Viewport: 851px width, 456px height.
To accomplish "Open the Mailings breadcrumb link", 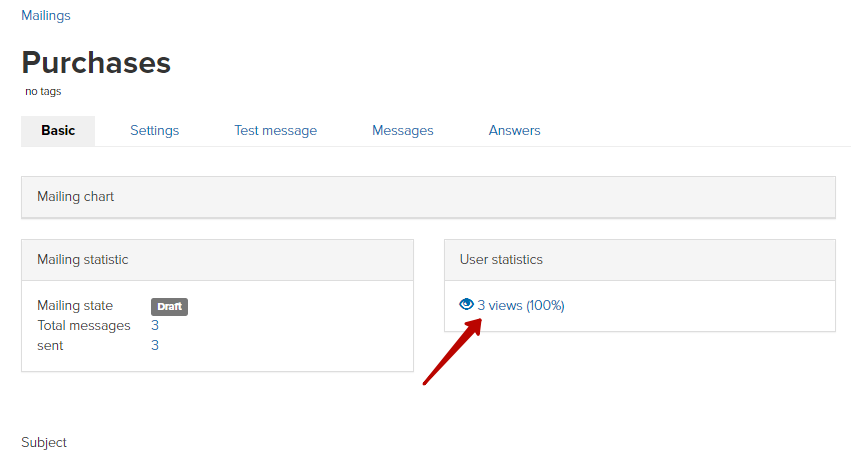I will click(x=46, y=16).
